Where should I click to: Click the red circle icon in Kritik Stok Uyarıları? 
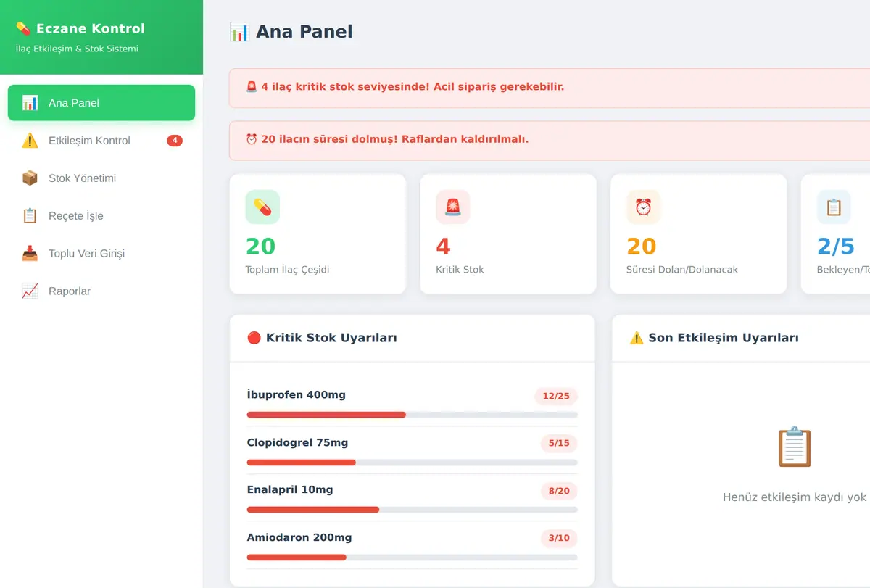[x=254, y=338]
